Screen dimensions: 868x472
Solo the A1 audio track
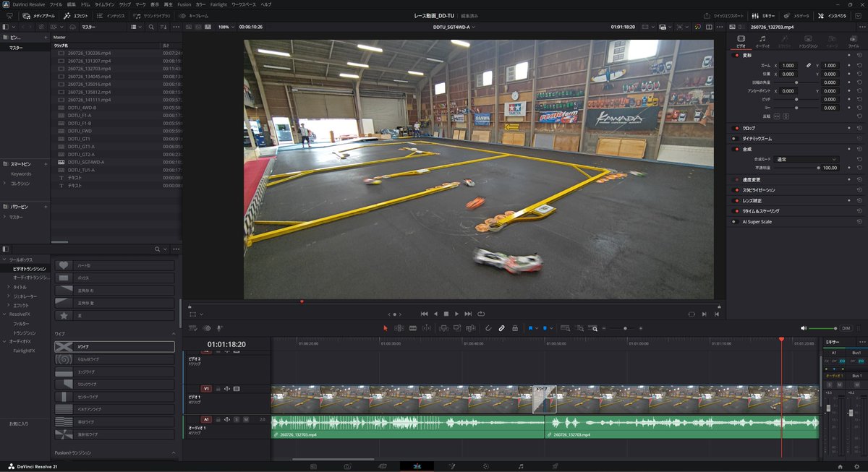tap(237, 419)
